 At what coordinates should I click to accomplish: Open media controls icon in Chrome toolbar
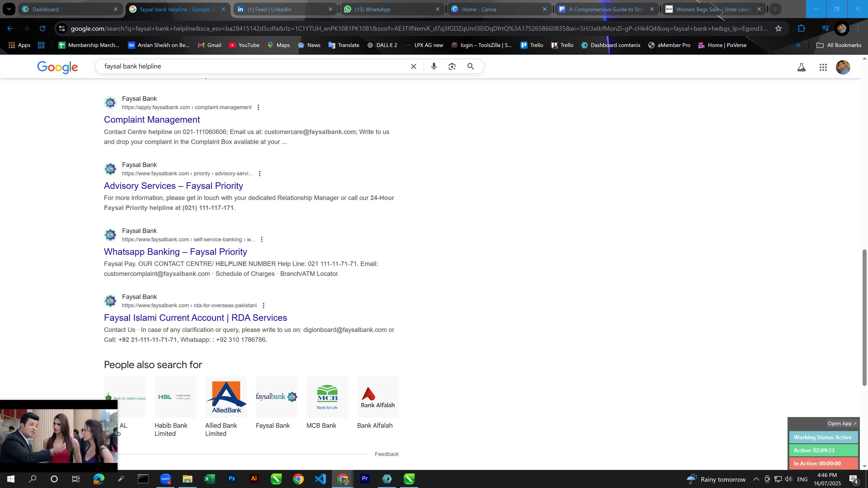tap(825, 29)
